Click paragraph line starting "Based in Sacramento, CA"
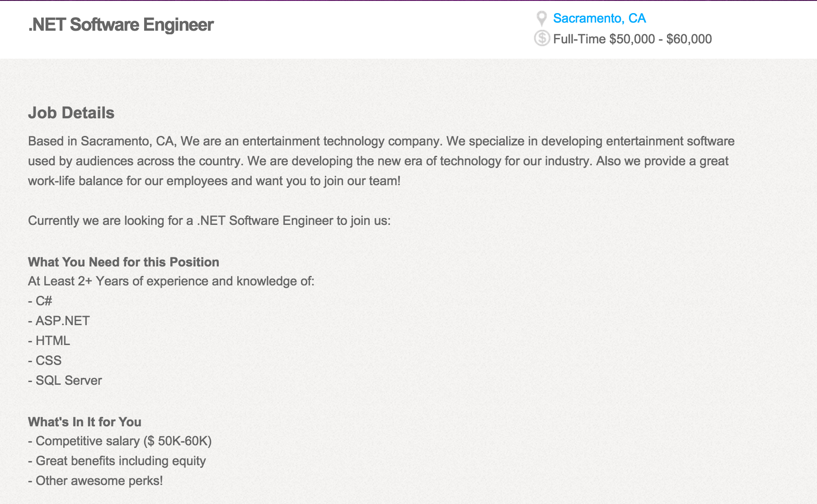This screenshot has height=504, width=817. coord(381,141)
